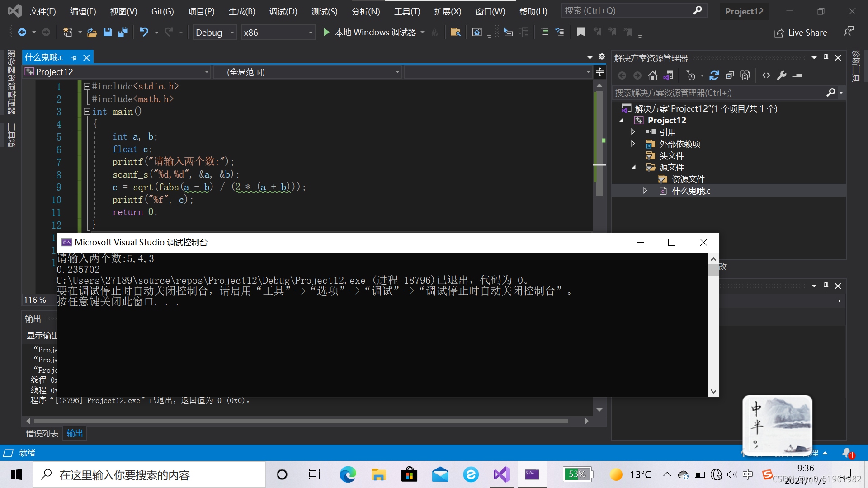Viewport: 868px width, 488px height.
Task: Toggle pin on 什么鬼哦.c tab
Action: 74,58
